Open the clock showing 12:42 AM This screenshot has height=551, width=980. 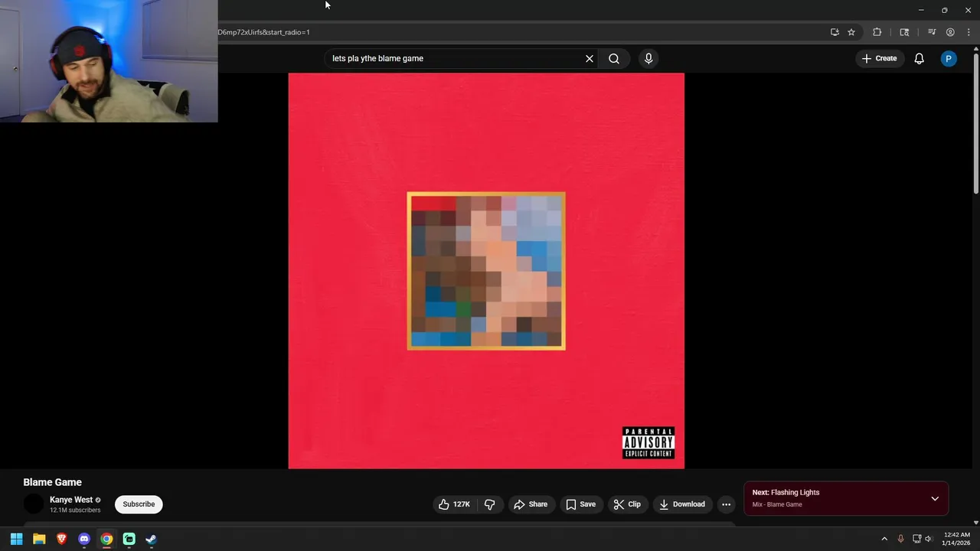tap(956, 539)
